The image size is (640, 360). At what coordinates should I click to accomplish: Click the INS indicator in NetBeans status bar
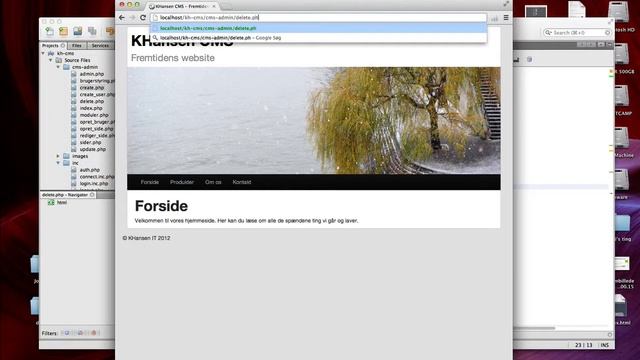(604, 345)
